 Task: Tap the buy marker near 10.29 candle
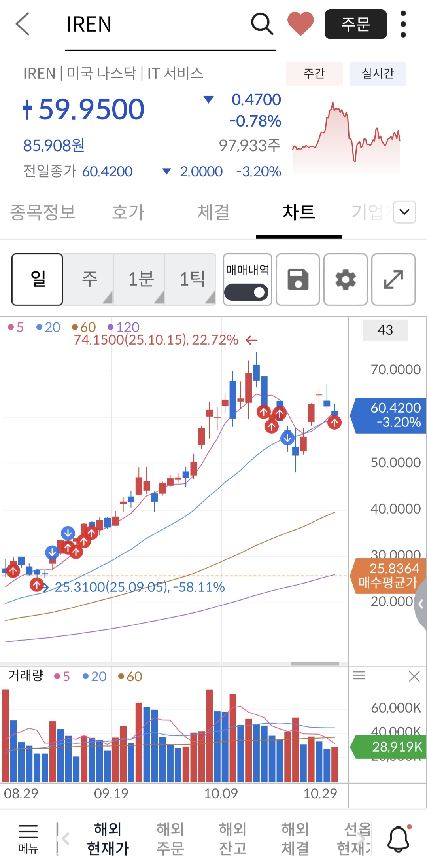click(x=334, y=423)
